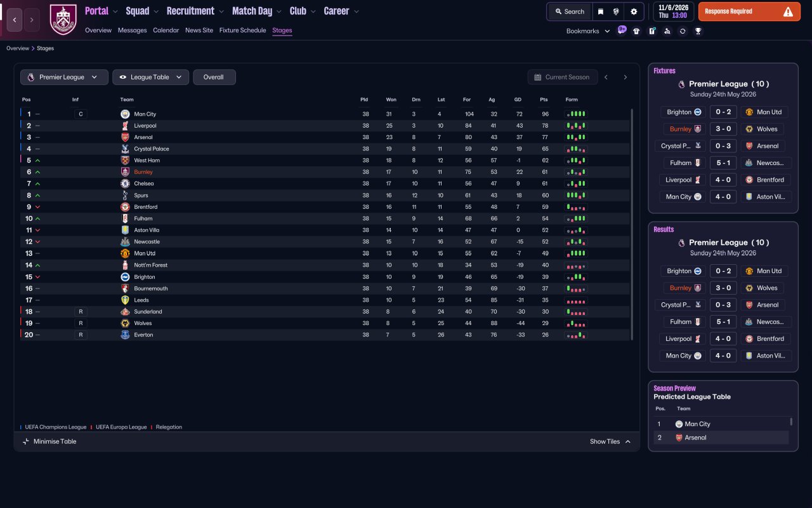Click the Overview breadcrumb link

coord(18,48)
